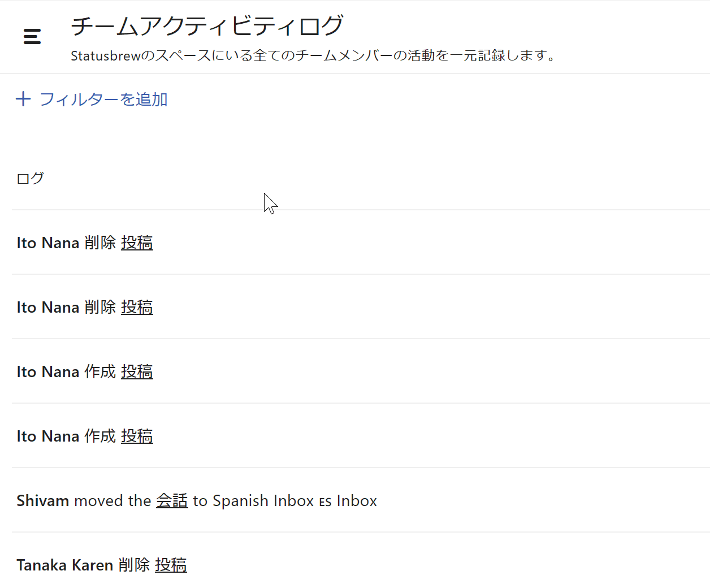Click the ES Inbox label in Shivam's entry
Image resolution: width=710 pixels, height=588 pixels.
pyautogui.click(x=348, y=501)
